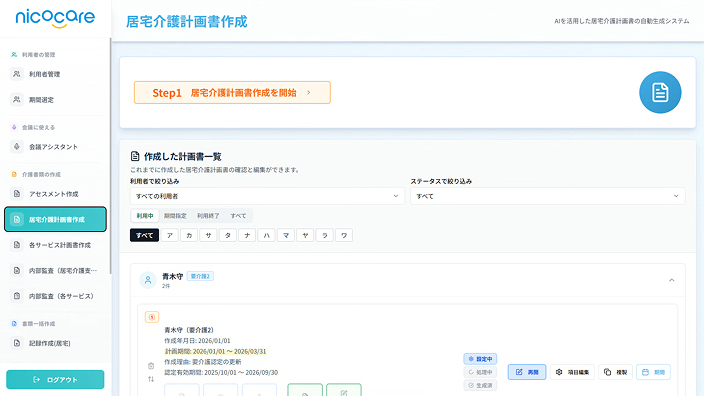The image size is (704, 396).
Task: Open 各サービス計画書作成 page
Action: point(55,245)
